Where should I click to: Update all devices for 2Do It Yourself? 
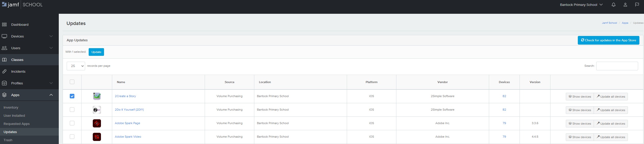pos(611,110)
